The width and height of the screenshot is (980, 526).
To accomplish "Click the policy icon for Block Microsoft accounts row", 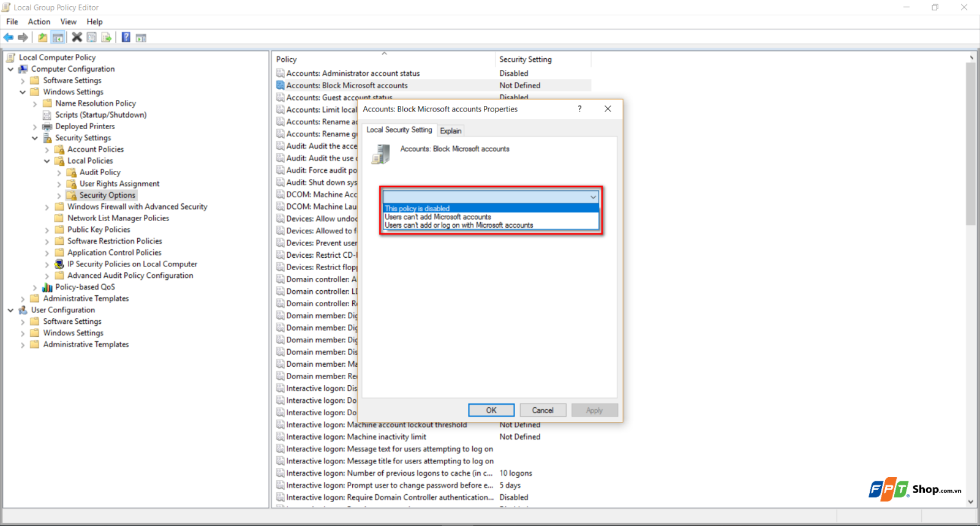I will tap(281, 86).
